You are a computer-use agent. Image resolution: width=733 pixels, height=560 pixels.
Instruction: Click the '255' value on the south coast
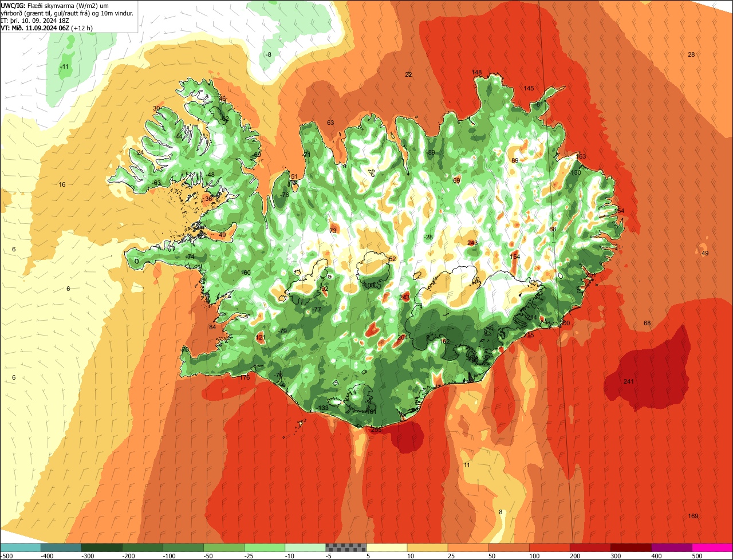pos(376,429)
